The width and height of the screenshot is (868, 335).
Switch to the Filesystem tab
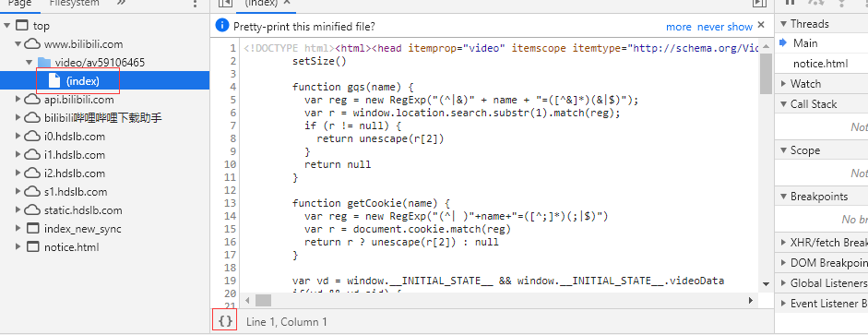74,3
